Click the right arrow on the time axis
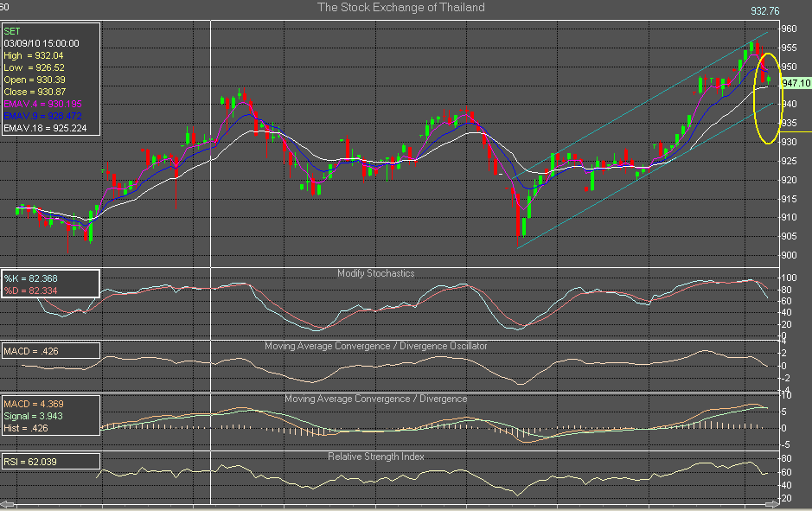The width and height of the screenshot is (812, 511). (772, 504)
